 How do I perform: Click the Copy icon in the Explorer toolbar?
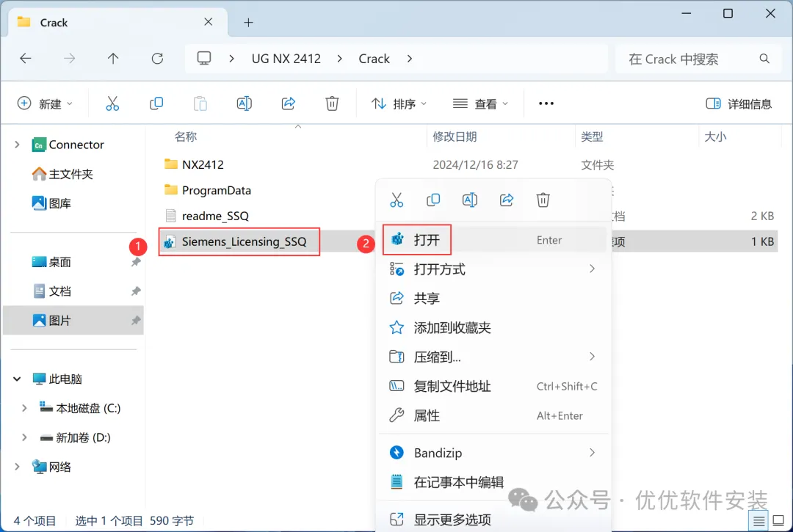tap(156, 103)
